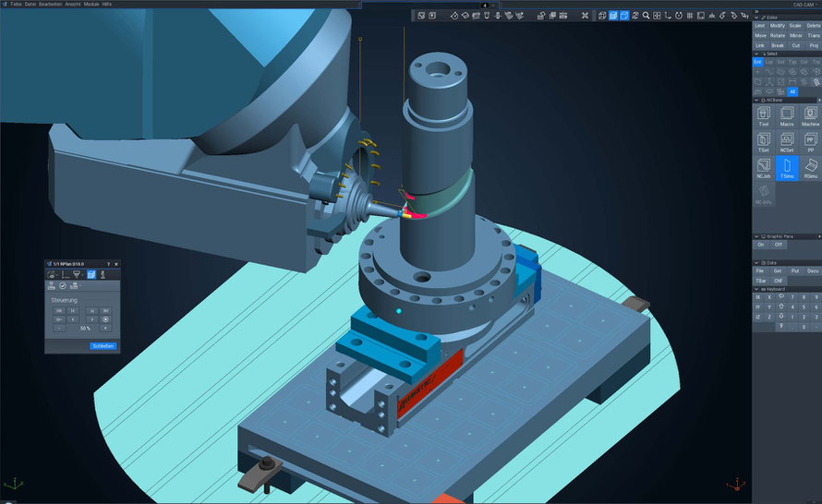Open the Ansicht menu
The height and width of the screenshot is (504, 822).
coord(73,5)
